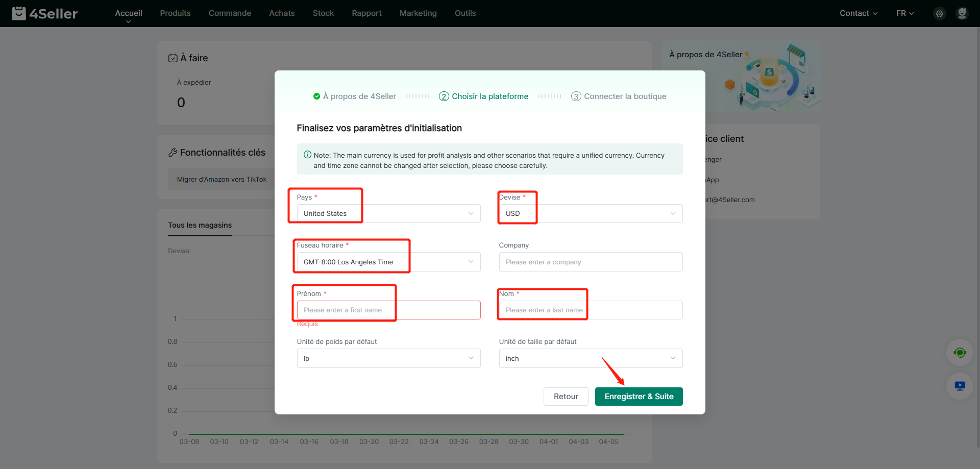Open the settings gear icon

click(939, 14)
